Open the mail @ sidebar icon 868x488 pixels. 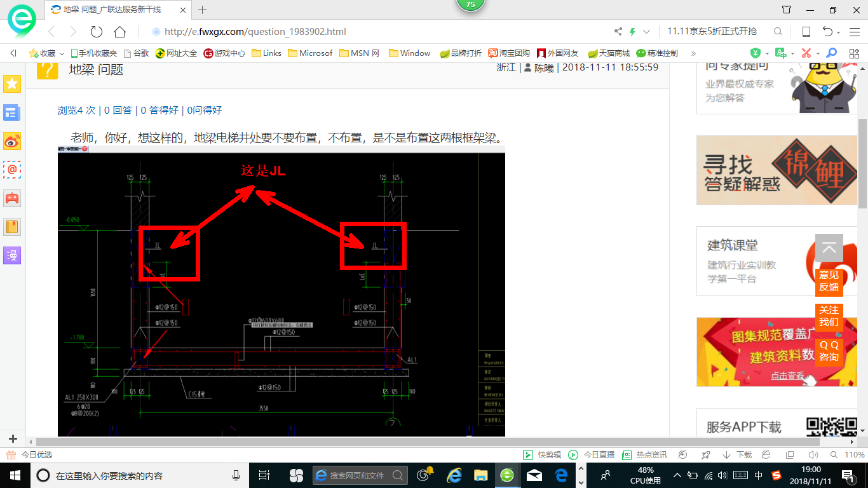[12, 170]
